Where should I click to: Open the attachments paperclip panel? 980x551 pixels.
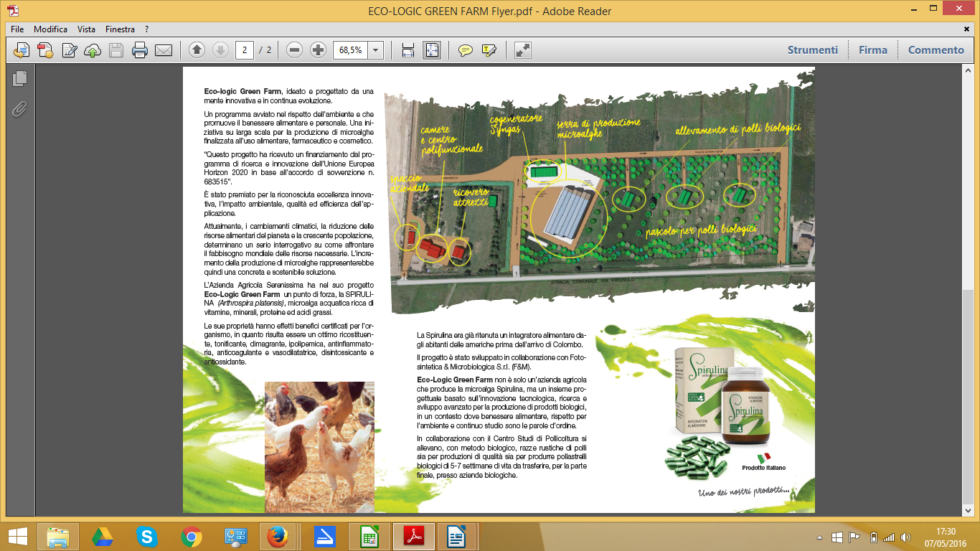click(19, 109)
